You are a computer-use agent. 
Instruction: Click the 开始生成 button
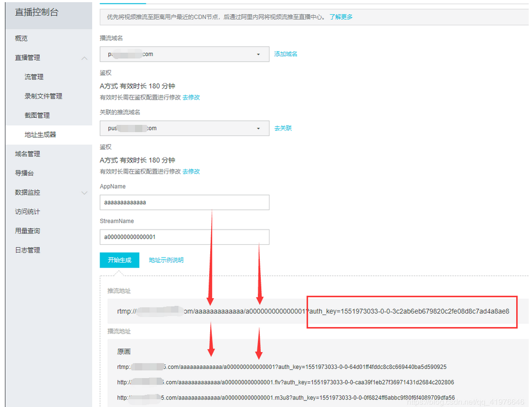click(119, 260)
